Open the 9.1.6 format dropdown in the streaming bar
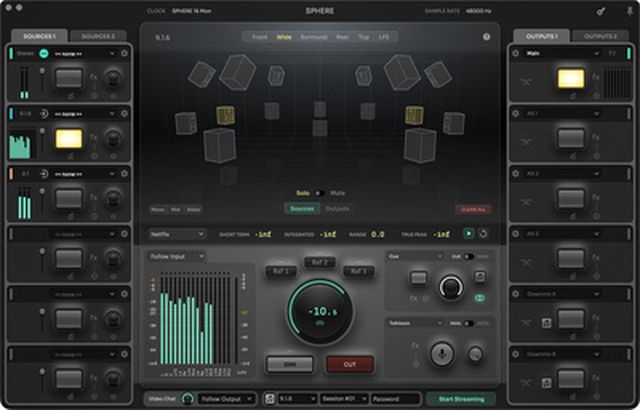 click(x=297, y=399)
